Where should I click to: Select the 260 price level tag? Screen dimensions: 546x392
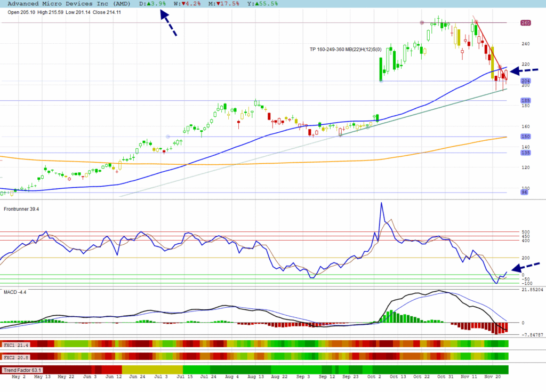pyautogui.click(x=525, y=23)
